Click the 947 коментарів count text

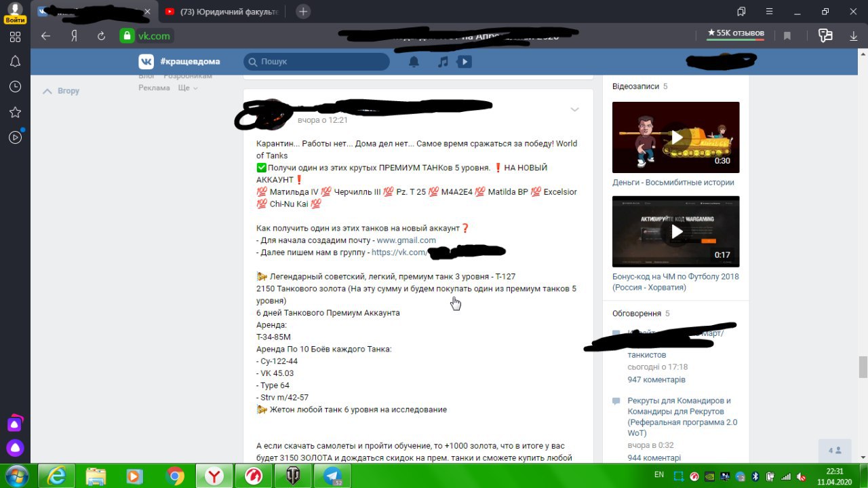click(x=656, y=379)
